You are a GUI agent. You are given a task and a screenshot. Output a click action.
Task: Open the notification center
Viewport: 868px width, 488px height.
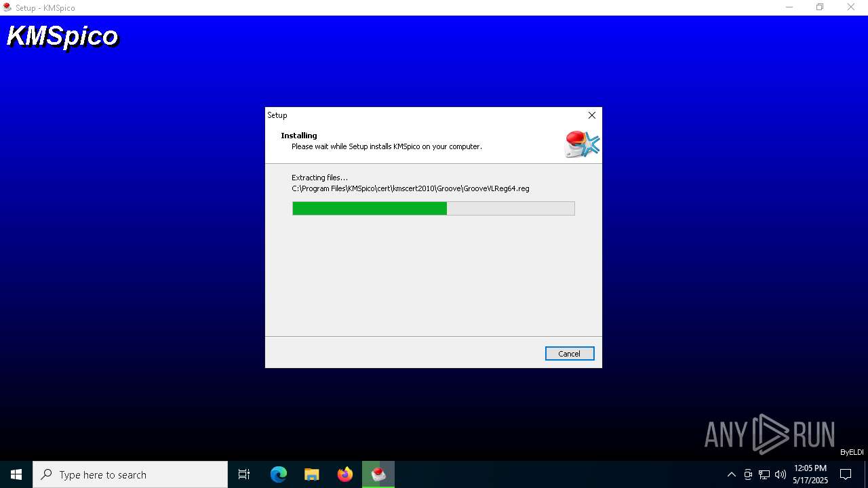(846, 474)
